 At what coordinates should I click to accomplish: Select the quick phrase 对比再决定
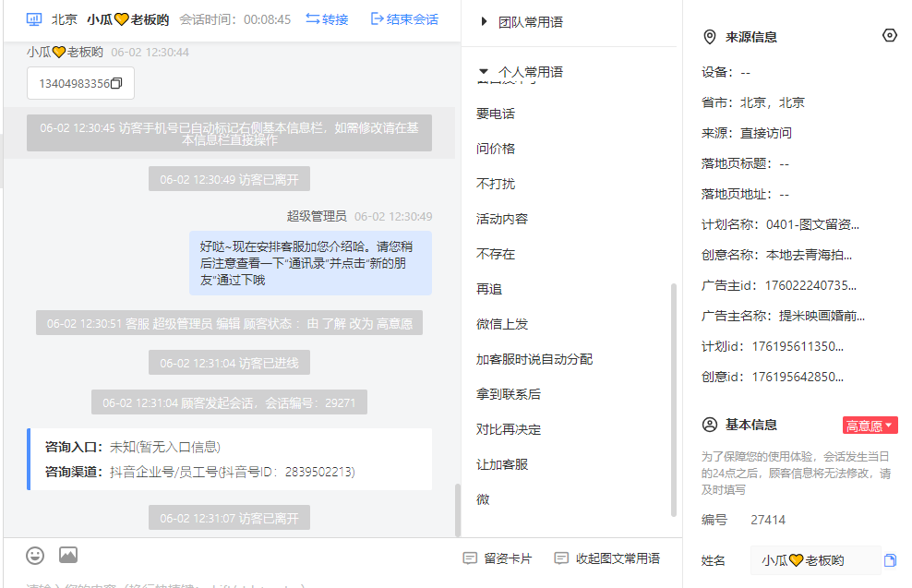click(509, 430)
